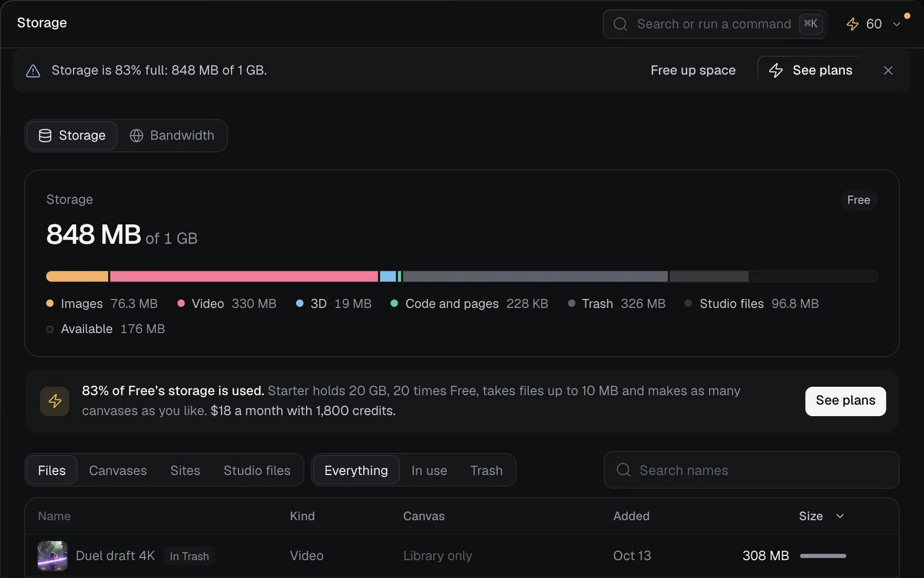Toggle Size column sort chevron

[x=840, y=516]
